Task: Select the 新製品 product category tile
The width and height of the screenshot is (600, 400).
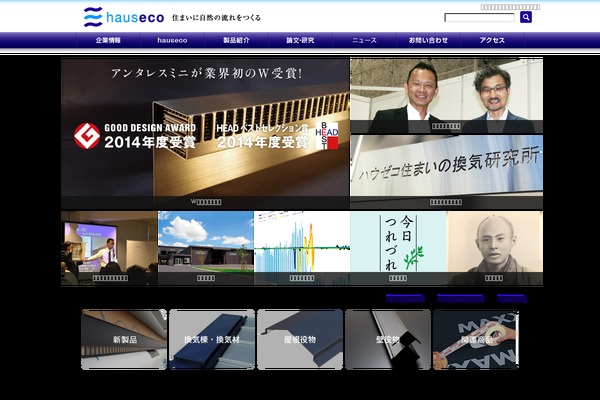Action: click(124, 339)
